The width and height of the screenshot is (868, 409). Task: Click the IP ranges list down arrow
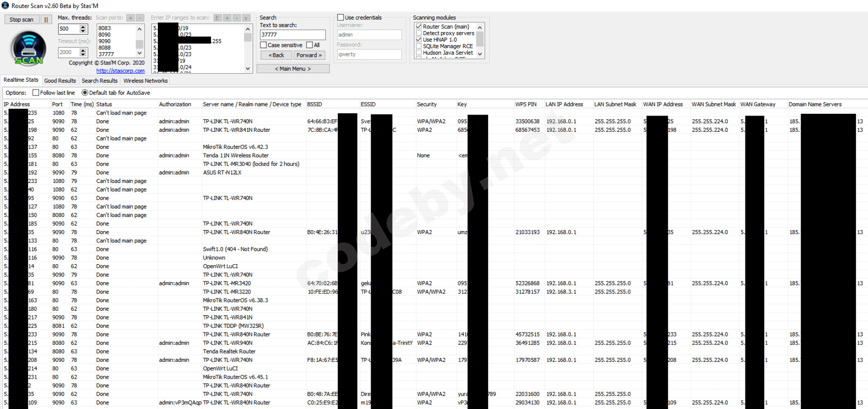[248, 68]
